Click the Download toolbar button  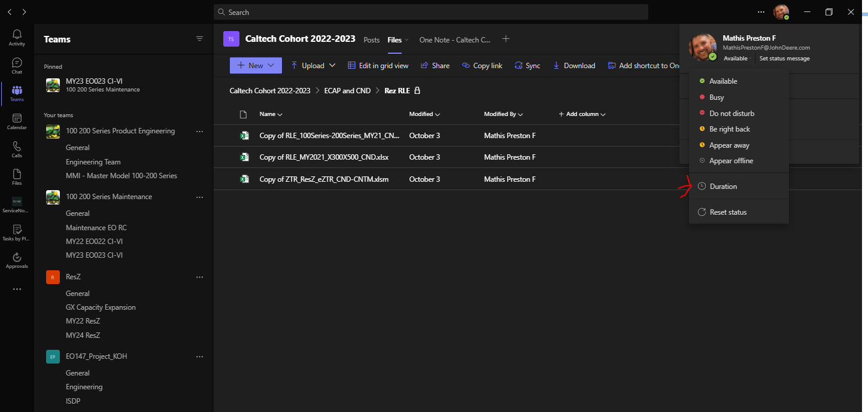574,66
